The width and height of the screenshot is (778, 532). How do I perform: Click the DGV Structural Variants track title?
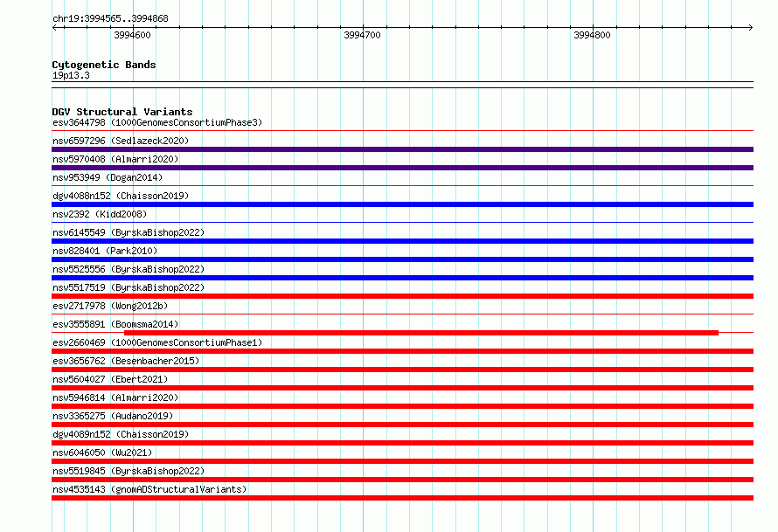[122, 112]
